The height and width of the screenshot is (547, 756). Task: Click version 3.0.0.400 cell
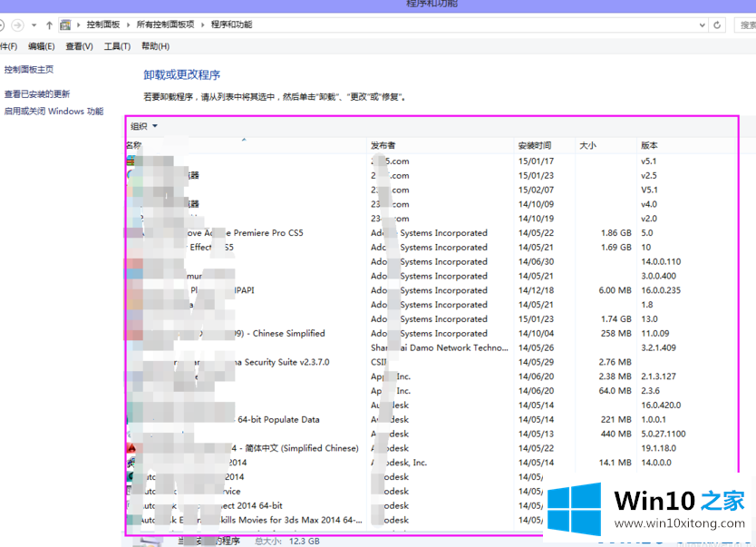(658, 276)
